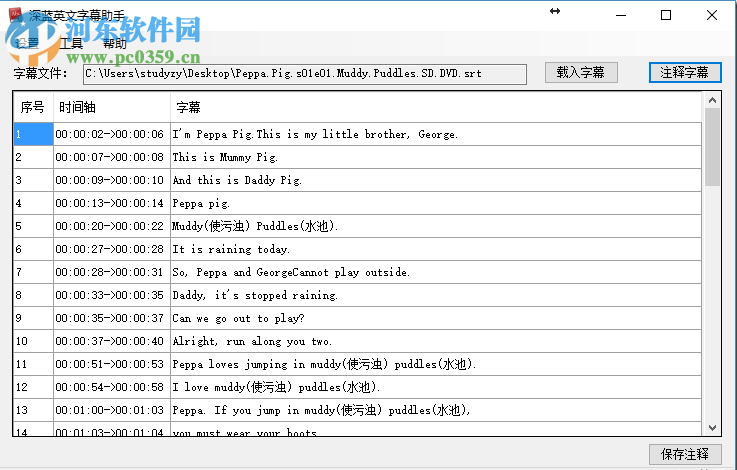
Task: Select timestamp 00:00:20->00:00:22
Action: pos(112,226)
